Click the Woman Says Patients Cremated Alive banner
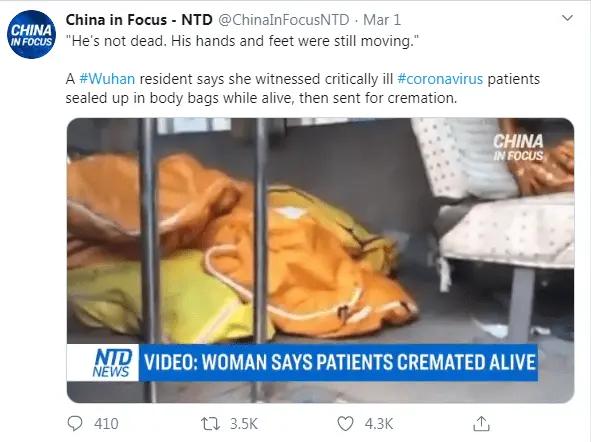 pos(338,362)
